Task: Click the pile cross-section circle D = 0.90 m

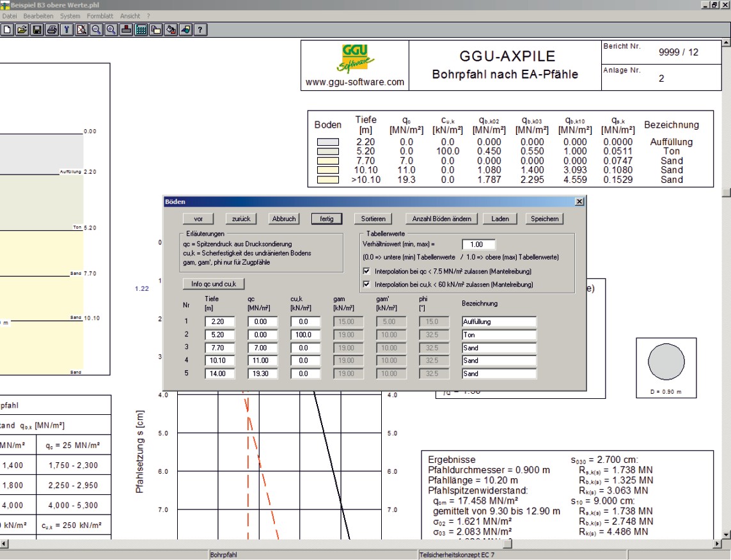Action: click(x=666, y=362)
